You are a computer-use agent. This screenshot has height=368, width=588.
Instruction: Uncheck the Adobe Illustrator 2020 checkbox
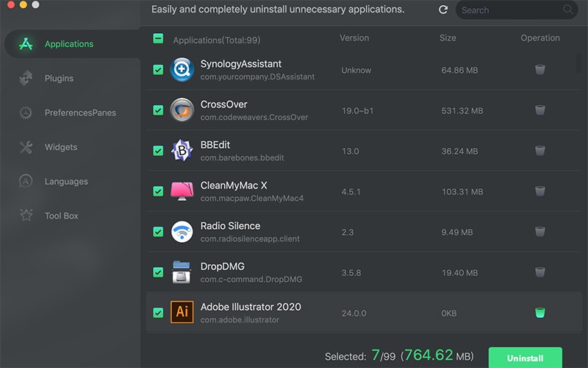(x=158, y=313)
